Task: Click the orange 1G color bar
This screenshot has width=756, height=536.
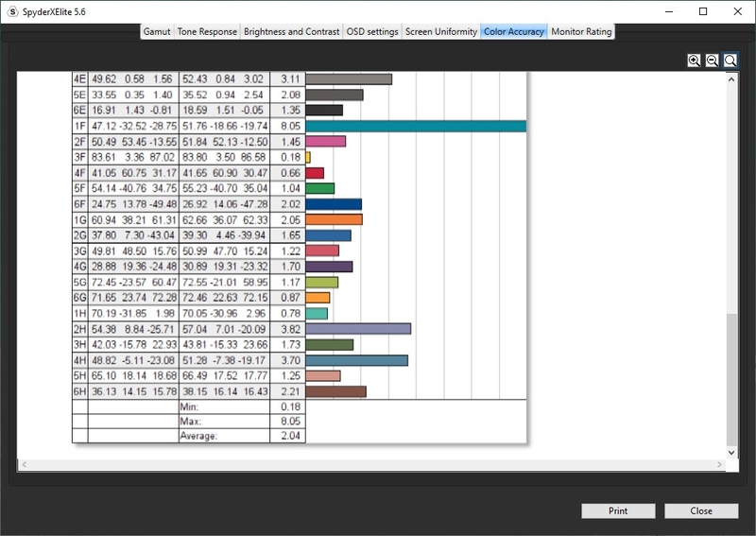Action: pyautogui.click(x=335, y=220)
